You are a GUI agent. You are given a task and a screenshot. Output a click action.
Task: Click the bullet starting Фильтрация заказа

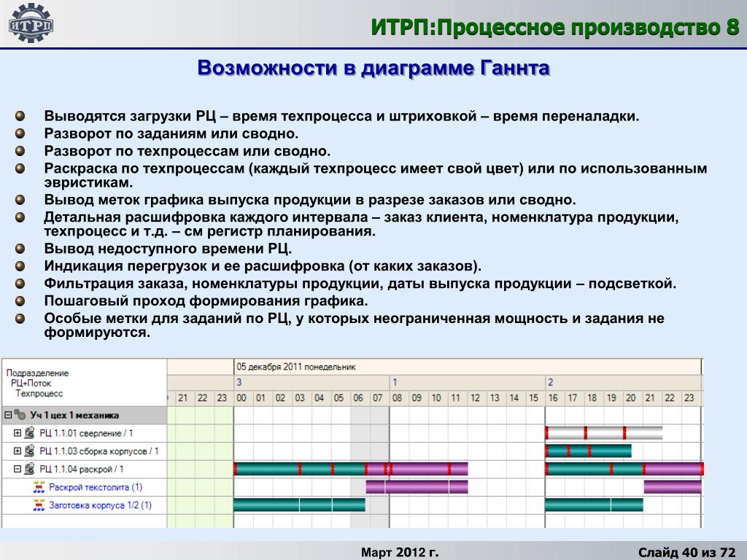click(x=360, y=284)
